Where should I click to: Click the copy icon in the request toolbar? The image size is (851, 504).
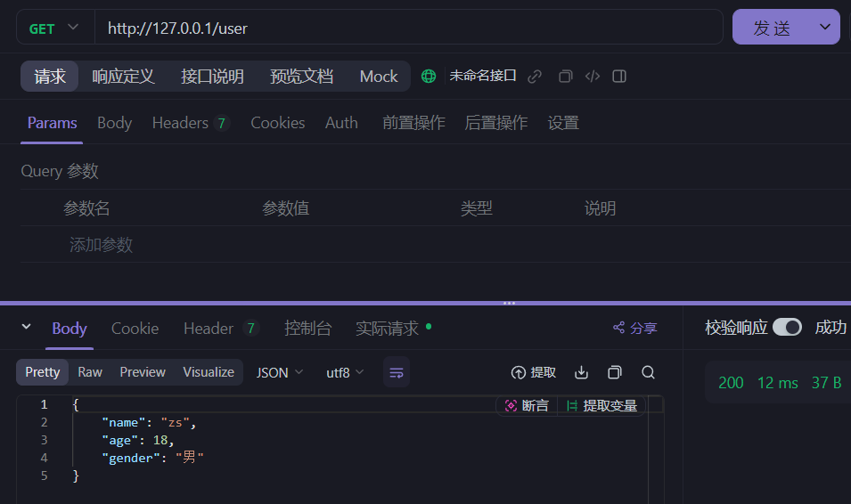(x=566, y=77)
